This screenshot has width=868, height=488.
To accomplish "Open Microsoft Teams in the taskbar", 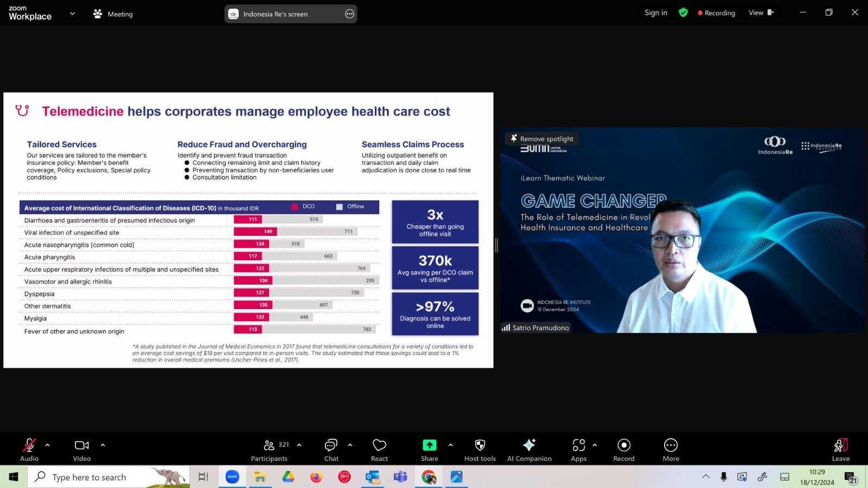I will tap(400, 477).
